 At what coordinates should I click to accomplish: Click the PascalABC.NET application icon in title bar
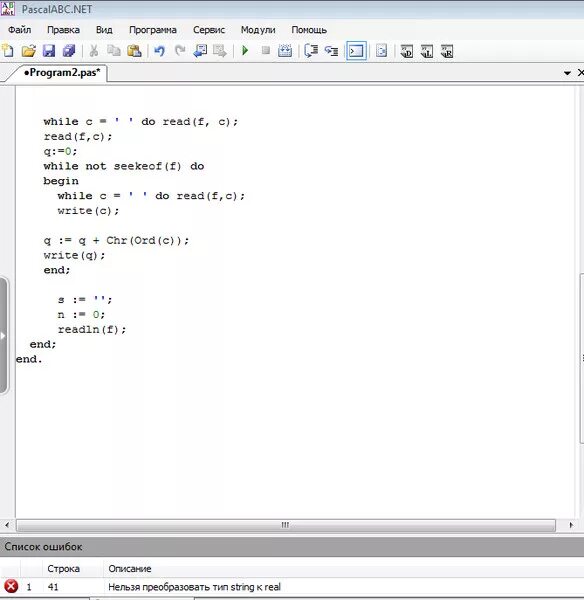[7, 8]
